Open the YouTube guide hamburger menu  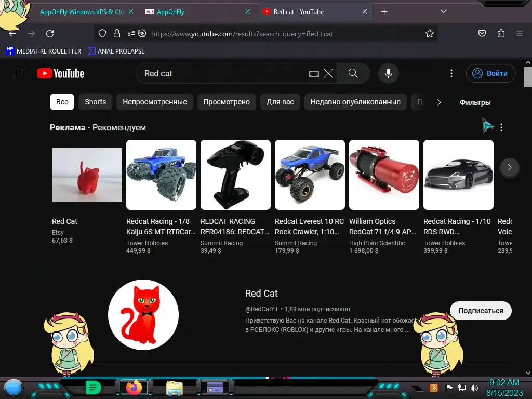click(19, 73)
